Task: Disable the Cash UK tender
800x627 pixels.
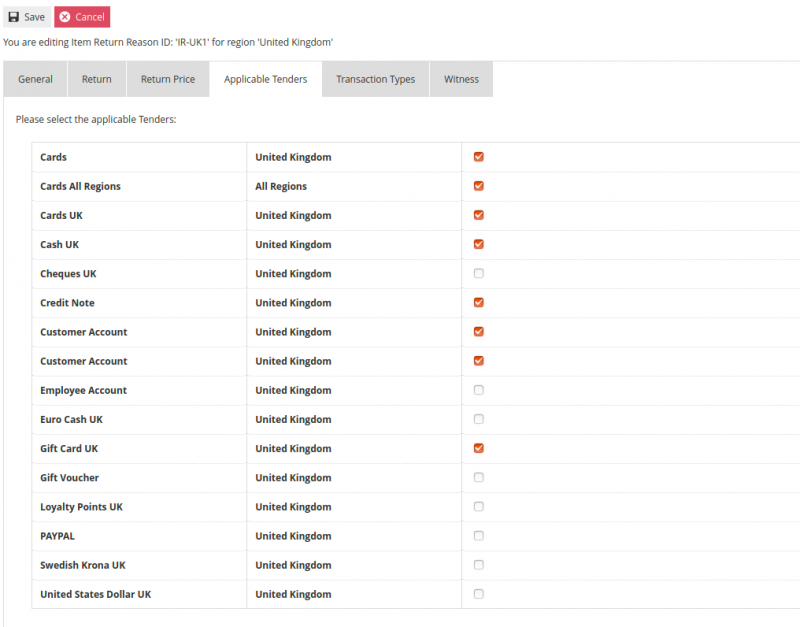Action: coord(479,244)
